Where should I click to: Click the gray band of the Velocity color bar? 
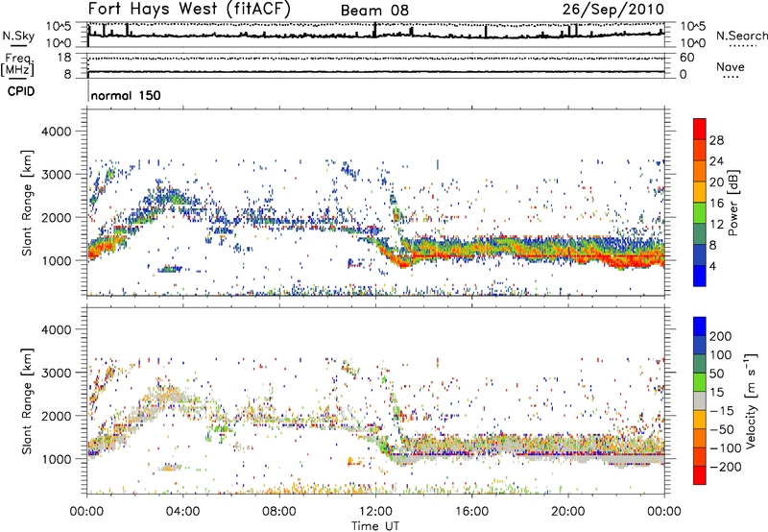click(x=700, y=401)
